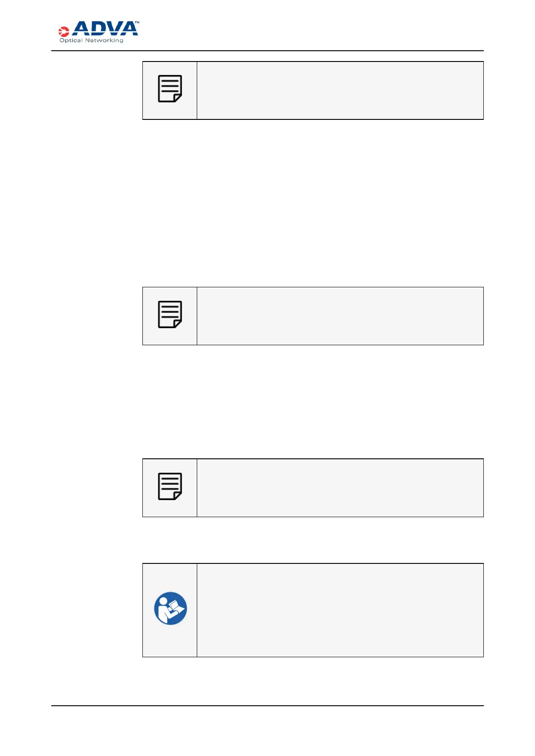Viewport: 535px width, 756px height.
Task: Click the footer horizontal divider line
Action: [x=267, y=706]
